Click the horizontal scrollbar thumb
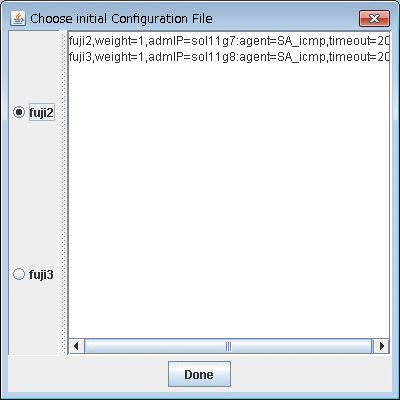 click(x=228, y=346)
